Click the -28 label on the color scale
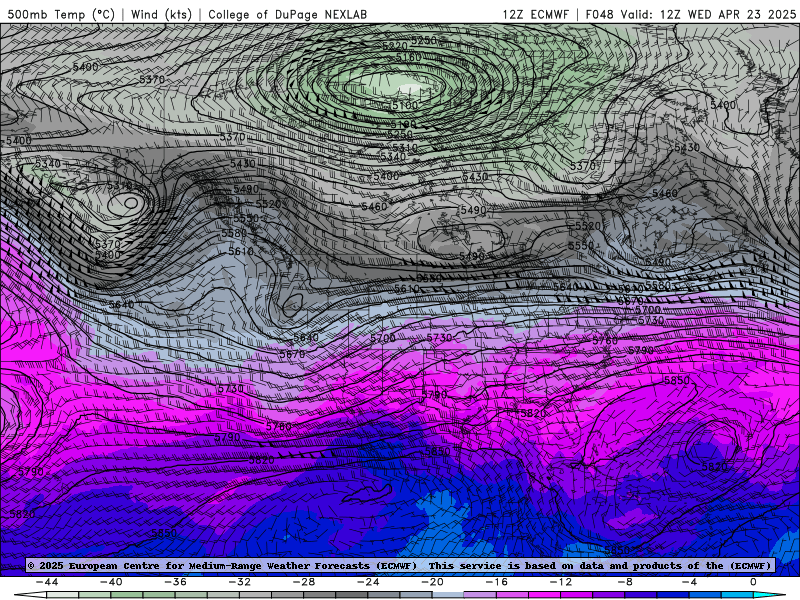The height and width of the screenshot is (600, 800). [x=304, y=582]
